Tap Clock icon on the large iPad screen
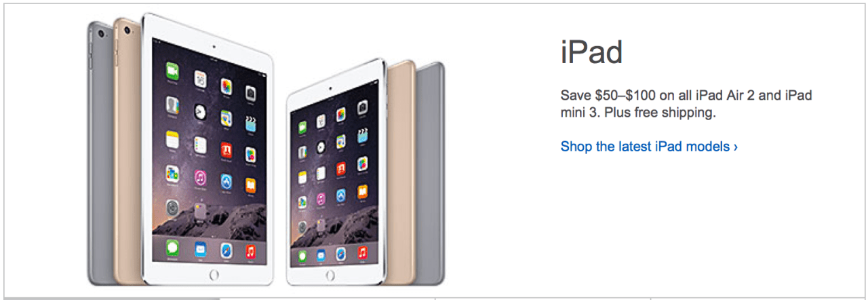The width and height of the screenshot is (868, 300). tap(199, 112)
